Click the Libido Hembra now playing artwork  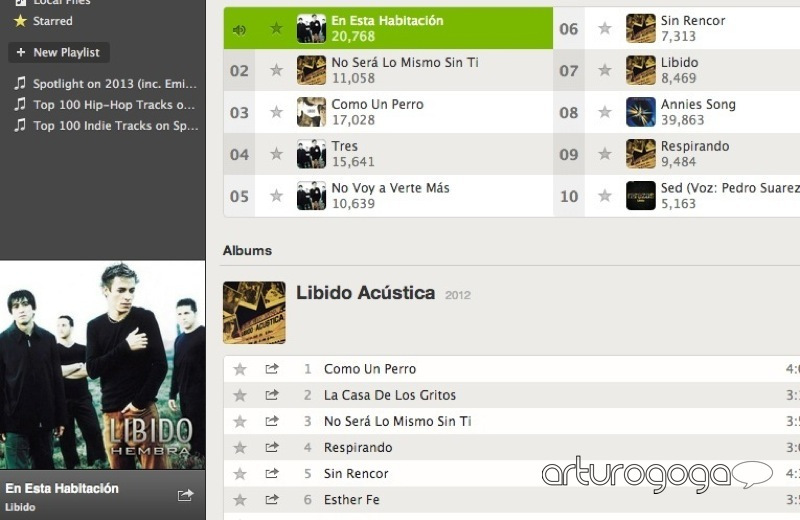[x=103, y=365]
